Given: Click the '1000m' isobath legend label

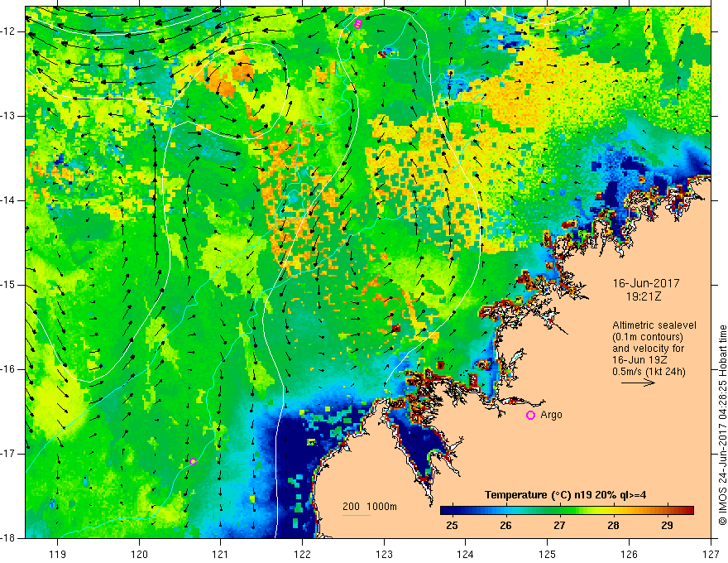Looking at the screenshot, I should pos(382,507).
